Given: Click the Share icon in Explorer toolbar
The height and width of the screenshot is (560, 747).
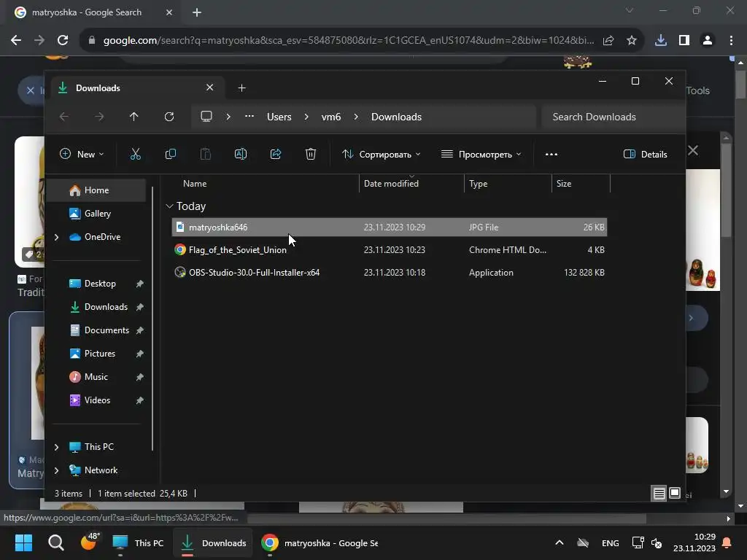Looking at the screenshot, I should tap(276, 155).
